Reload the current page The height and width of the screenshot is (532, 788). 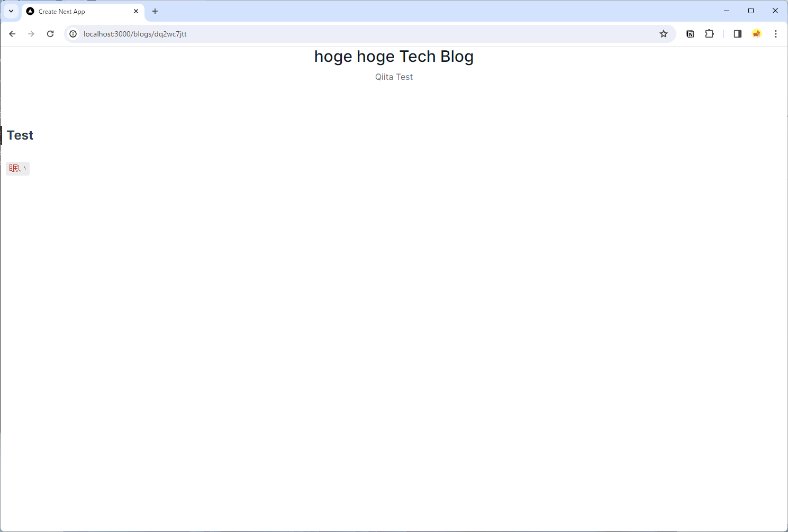coord(50,34)
